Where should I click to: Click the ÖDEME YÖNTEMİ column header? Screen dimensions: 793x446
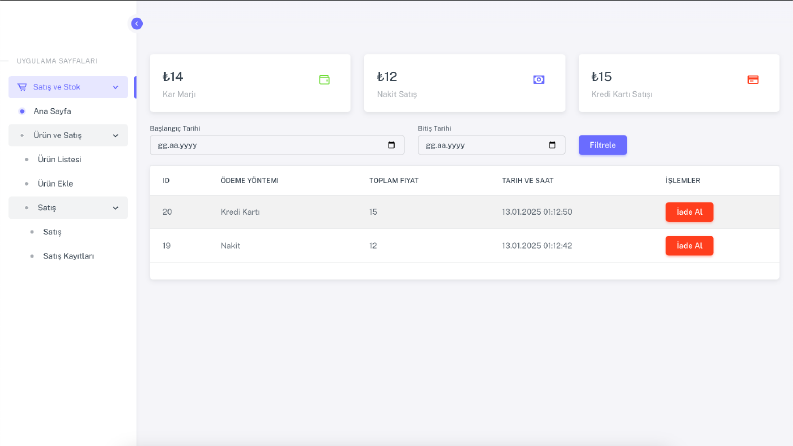tap(249, 181)
